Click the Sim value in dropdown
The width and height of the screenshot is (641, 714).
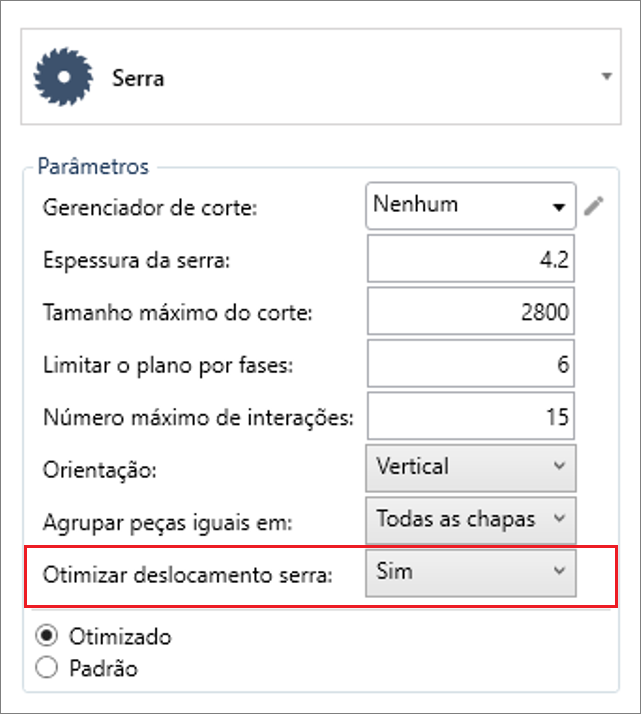pos(394,571)
